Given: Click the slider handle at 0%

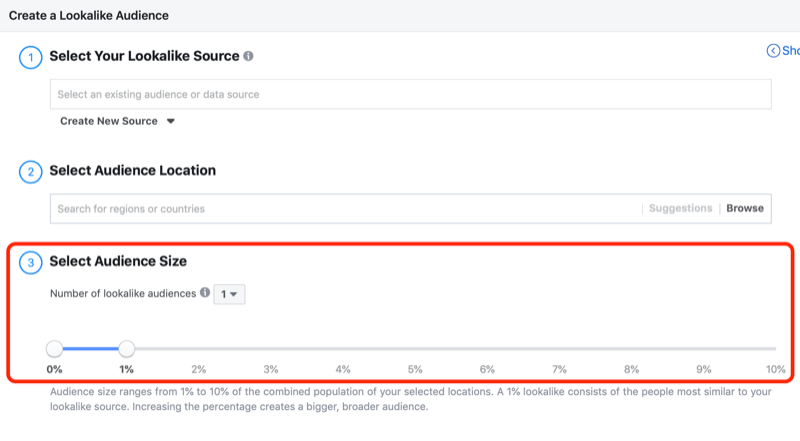Looking at the screenshot, I should pos(55,349).
